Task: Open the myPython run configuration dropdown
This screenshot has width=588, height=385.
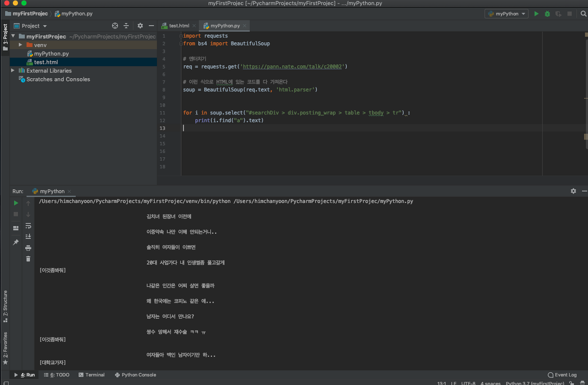Action: pyautogui.click(x=507, y=14)
